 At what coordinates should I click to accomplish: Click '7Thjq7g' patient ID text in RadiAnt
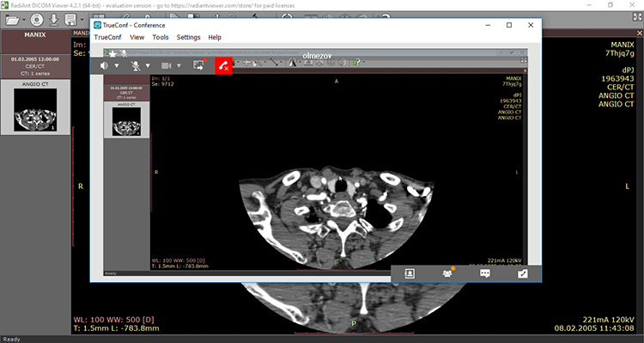[x=620, y=53]
